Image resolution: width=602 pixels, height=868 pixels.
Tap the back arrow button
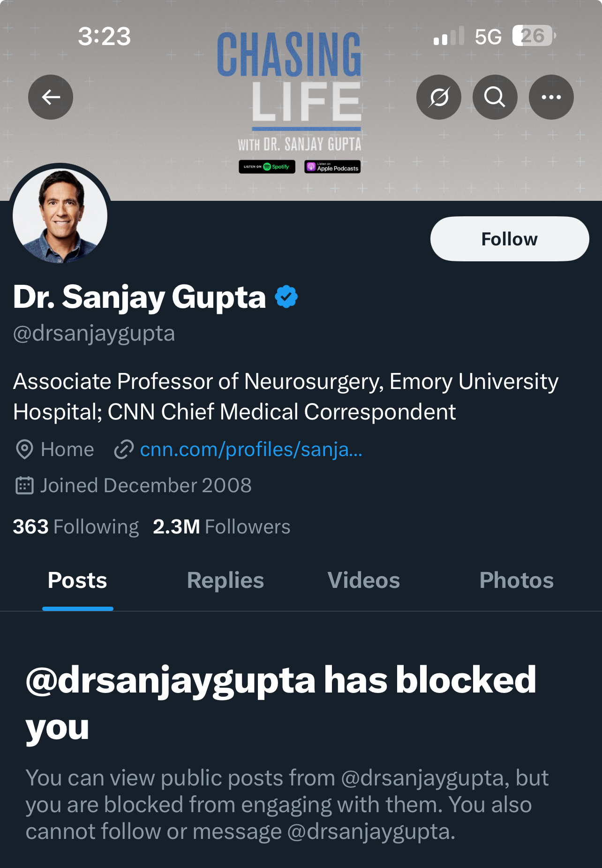(x=51, y=97)
